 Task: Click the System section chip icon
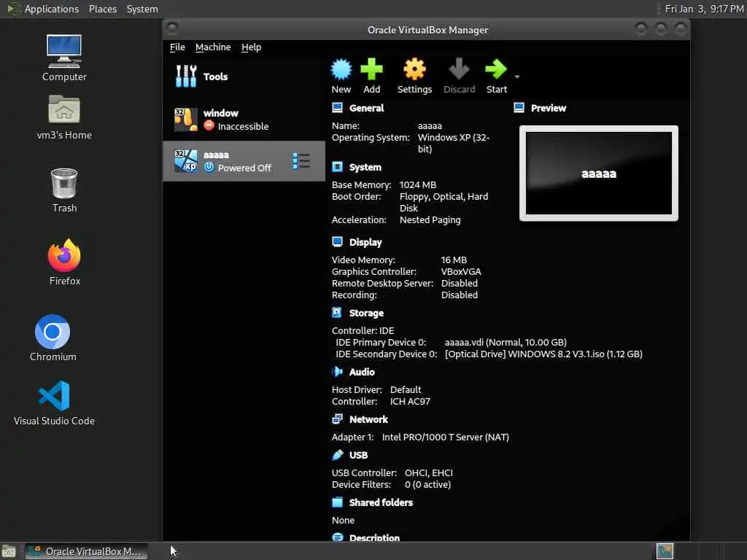pos(337,167)
